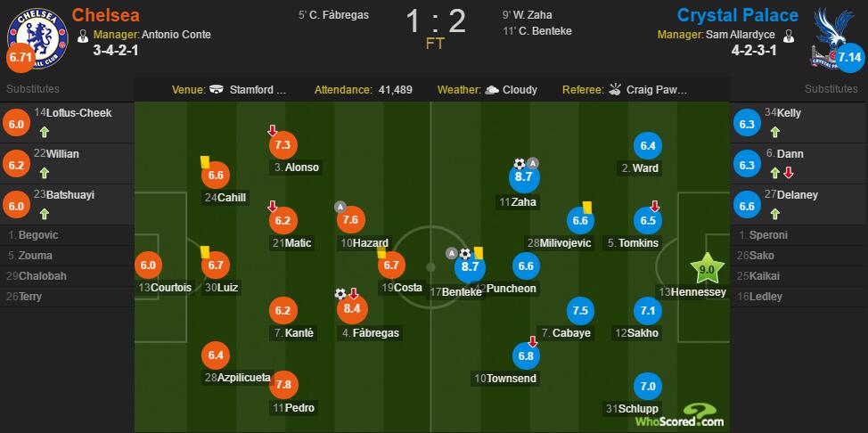Open Crystal Palace team name link
The image size is (868, 433).
[739, 14]
